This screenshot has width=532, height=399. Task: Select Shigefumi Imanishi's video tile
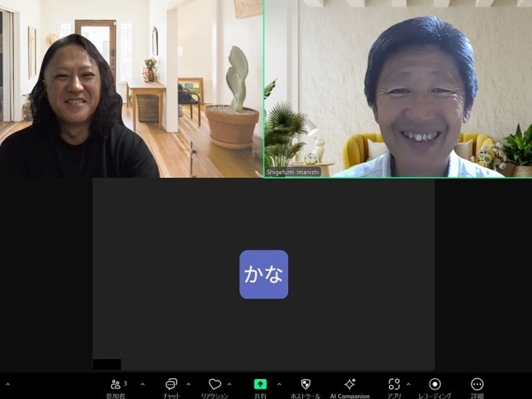(398, 88)
